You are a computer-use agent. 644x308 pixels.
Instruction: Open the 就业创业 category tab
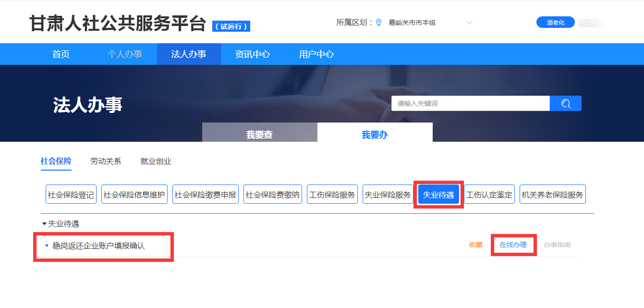coord(156,161)
